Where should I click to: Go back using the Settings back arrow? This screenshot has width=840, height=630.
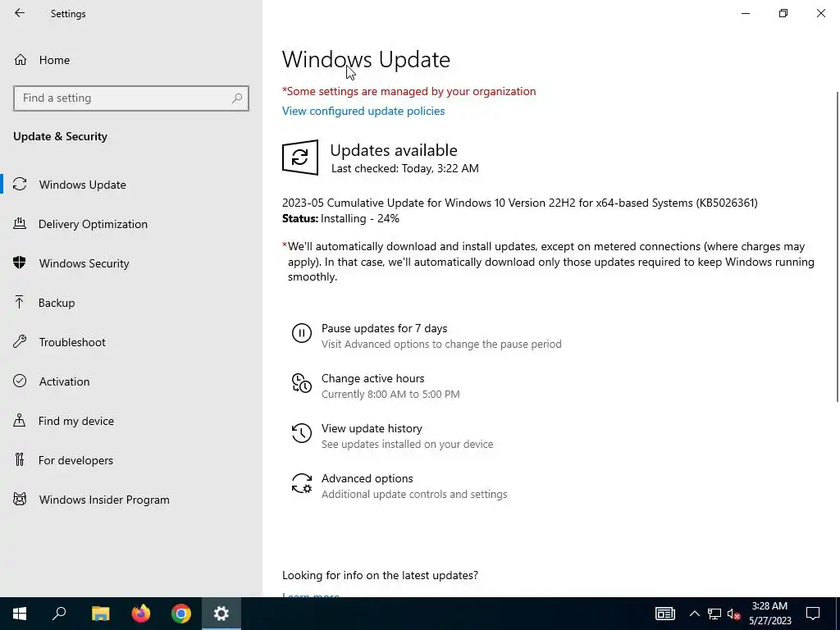pos(20,13)
